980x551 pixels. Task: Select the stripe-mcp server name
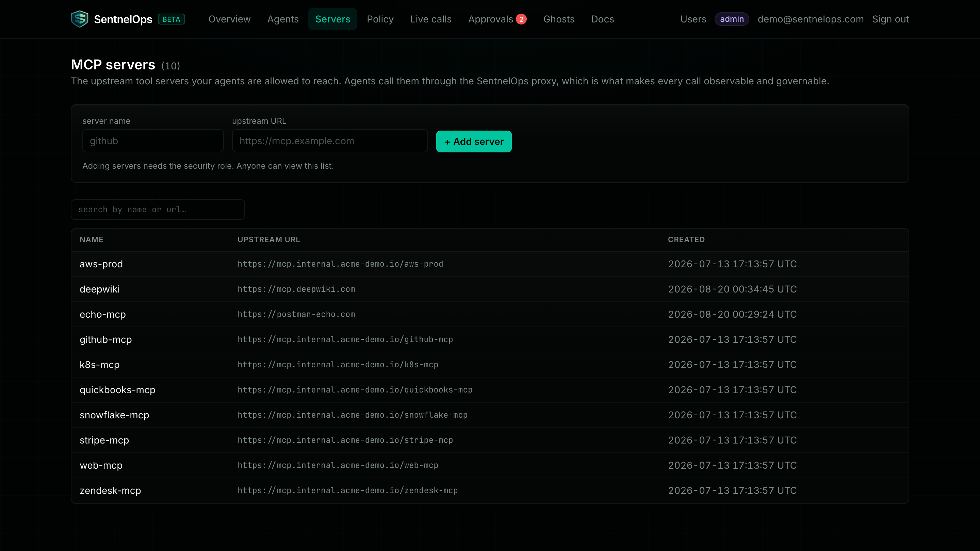point(104,440)
